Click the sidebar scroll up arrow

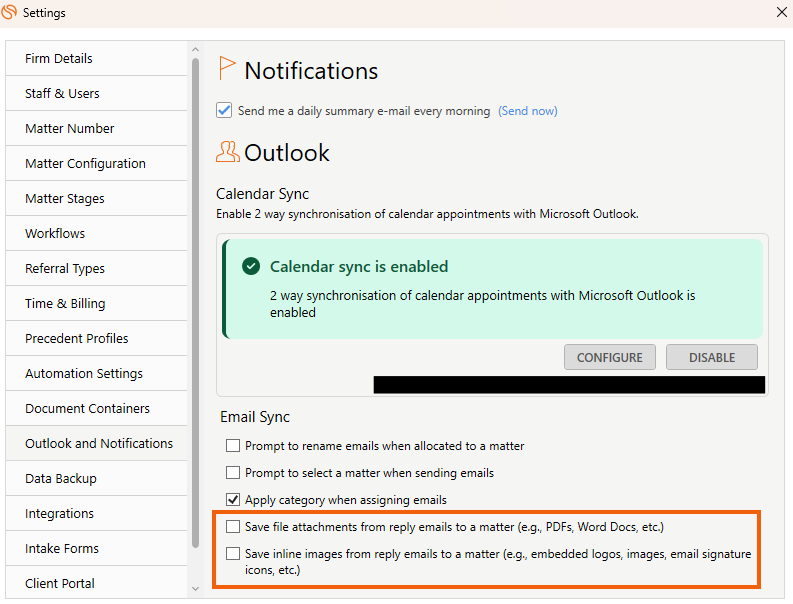click(x=196, y=50)
